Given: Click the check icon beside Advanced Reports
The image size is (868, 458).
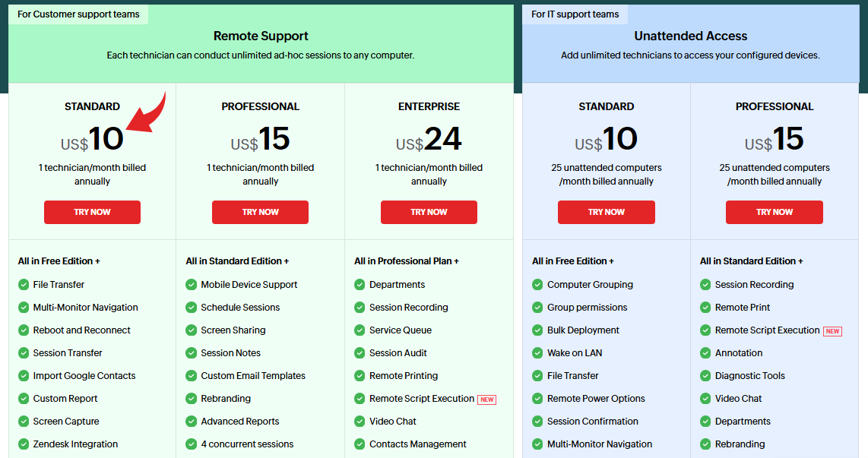Looking at the screenshot, I should pyautogui.click(x=191, y=422).
